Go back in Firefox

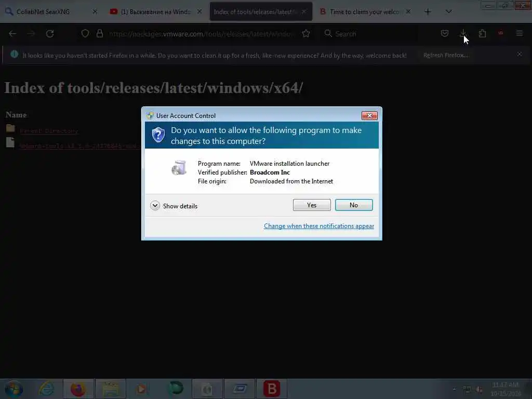(12, 34)
